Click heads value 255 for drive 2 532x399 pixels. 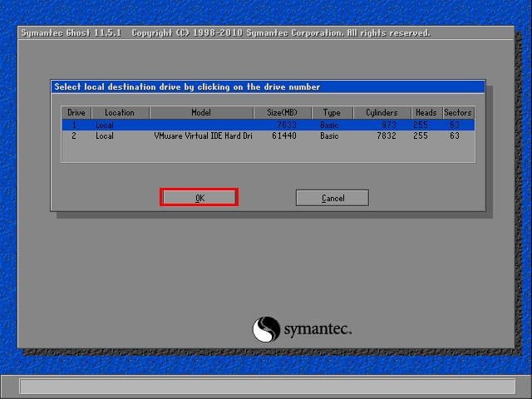click(x=421, y=136)
